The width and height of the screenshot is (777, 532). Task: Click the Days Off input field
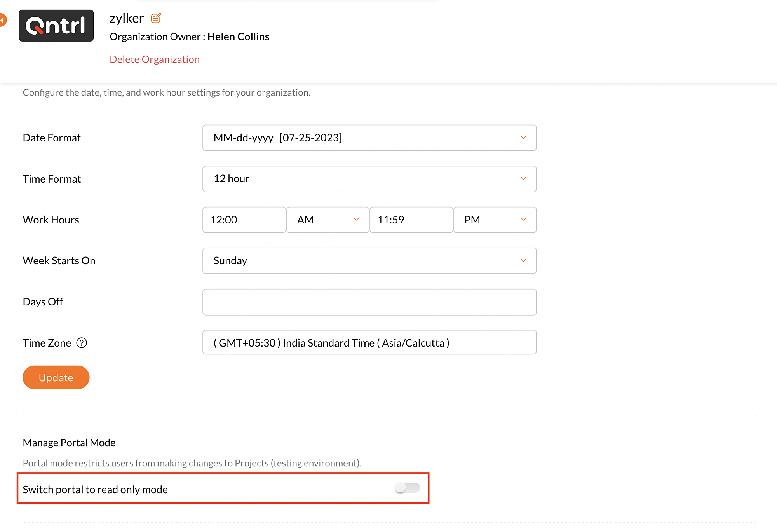[x=369, y=302]
